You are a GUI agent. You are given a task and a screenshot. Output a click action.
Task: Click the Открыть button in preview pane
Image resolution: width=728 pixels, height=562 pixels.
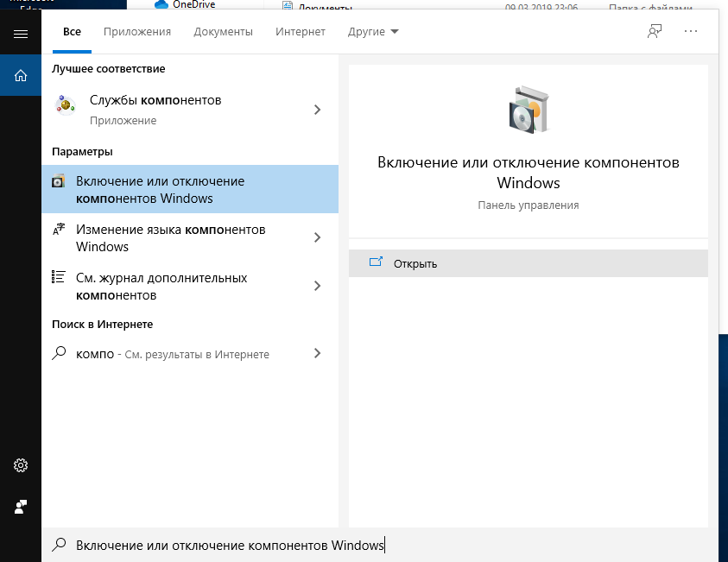coord(529,263)
